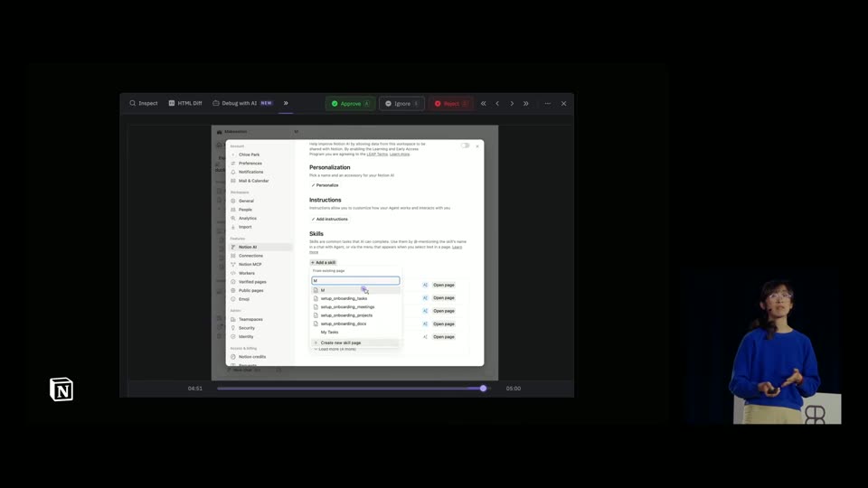The image size is (868, 488).
Task: Approve the snapshot
Action: tap(351, 103)
